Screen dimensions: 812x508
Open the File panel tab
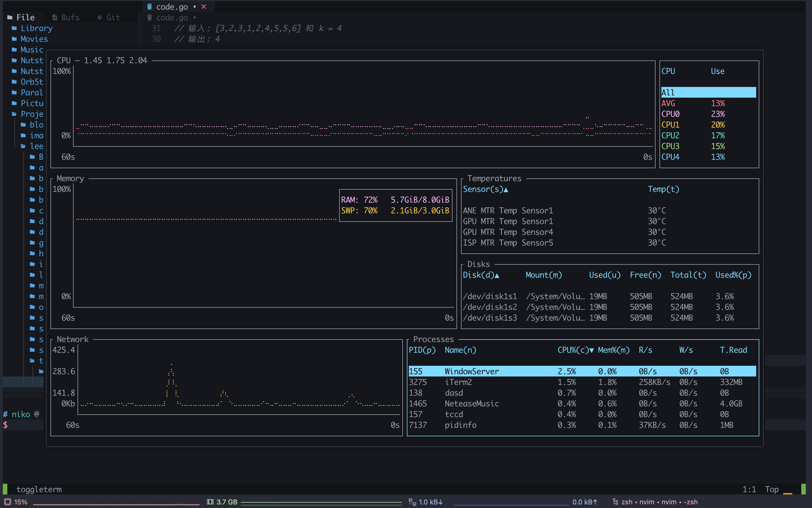21,17
